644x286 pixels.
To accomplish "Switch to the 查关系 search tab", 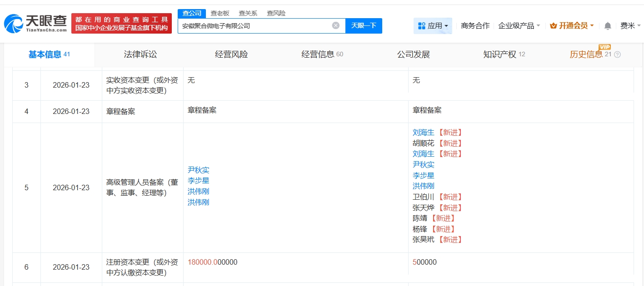I will 248,13.
